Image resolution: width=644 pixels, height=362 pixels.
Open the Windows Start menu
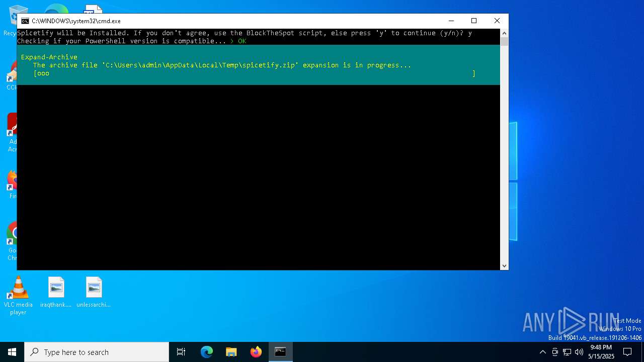(12, 352)
